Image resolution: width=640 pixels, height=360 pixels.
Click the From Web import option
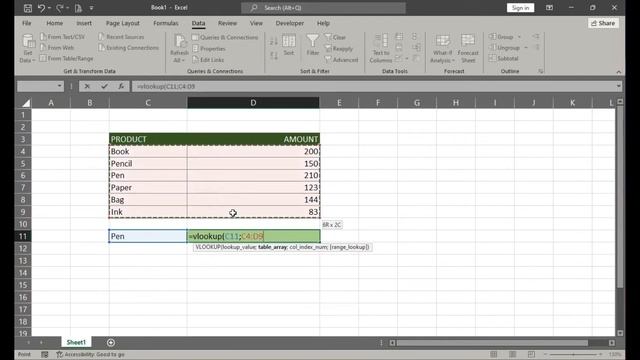57,48
